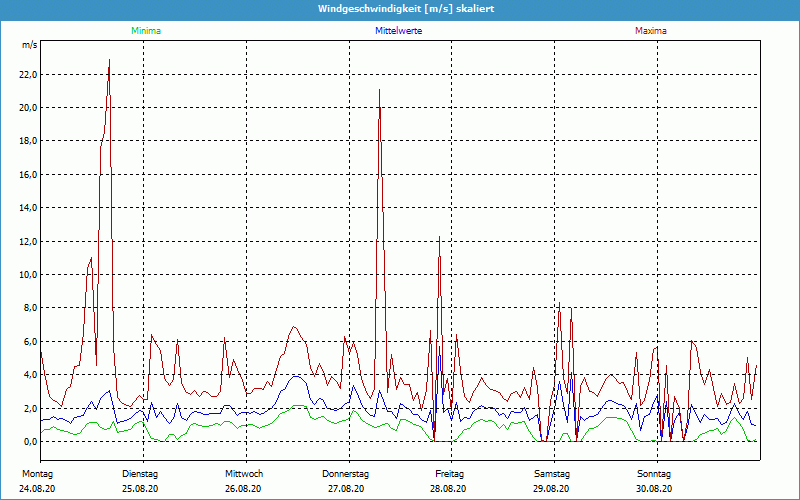Image resolution: width=800 pixels, height=500 pixels.
Task: Click the red Maxima peak on Donnerstag
Action: click(x=380, y=90)
